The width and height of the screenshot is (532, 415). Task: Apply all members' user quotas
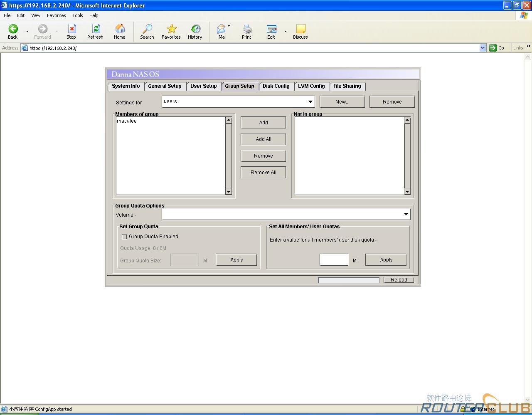click(x=386, y=259)
